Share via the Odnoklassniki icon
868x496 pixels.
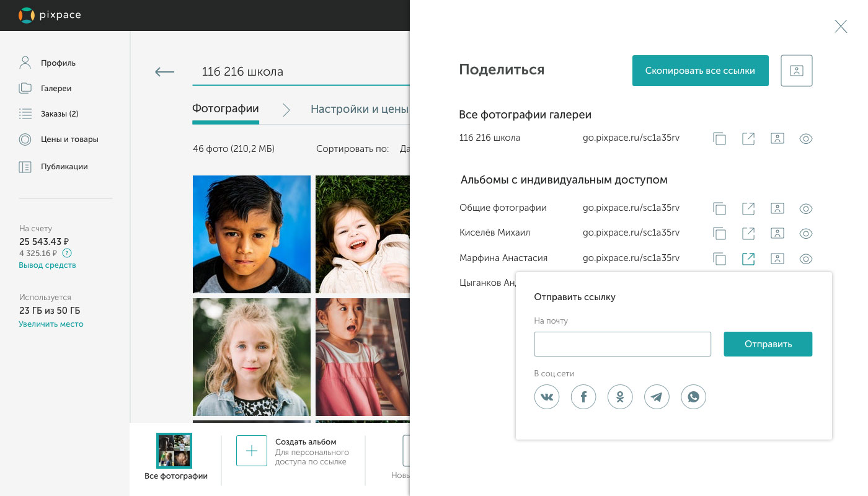point(620,397)
